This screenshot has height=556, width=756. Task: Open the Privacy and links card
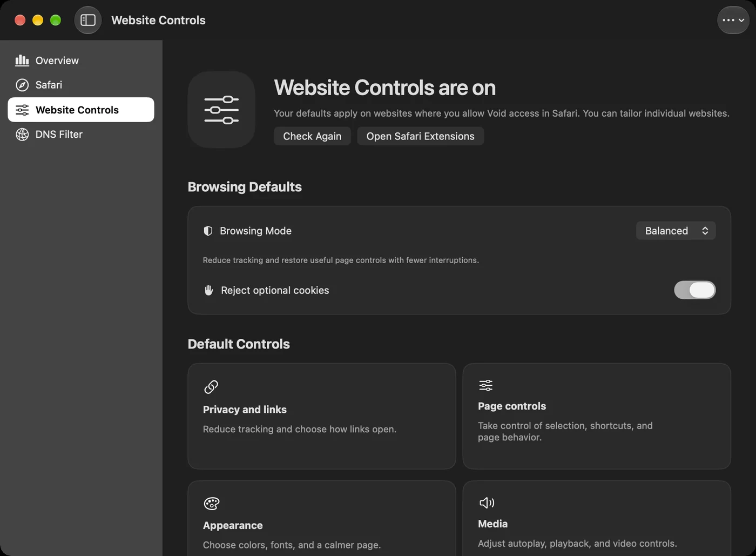coord(322,416)
